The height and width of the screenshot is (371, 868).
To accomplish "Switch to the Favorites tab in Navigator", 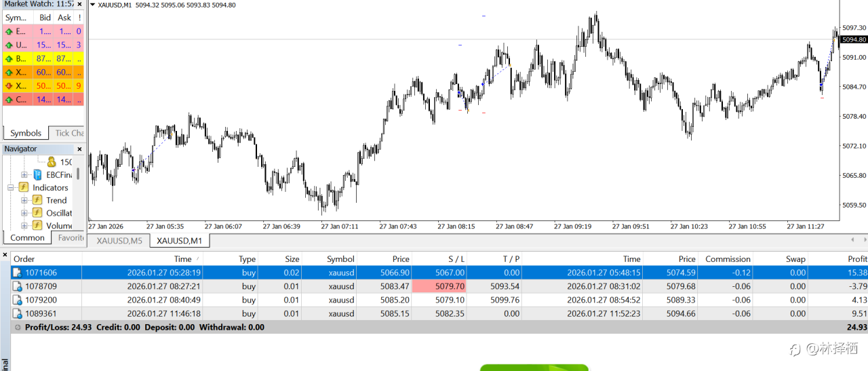I will [x=71, y=238].
